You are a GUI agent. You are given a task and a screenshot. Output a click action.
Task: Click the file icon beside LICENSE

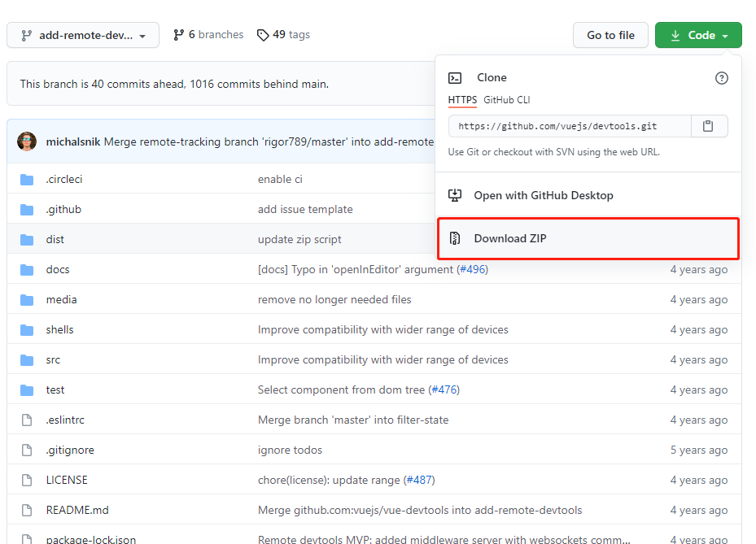pos(27,481)
